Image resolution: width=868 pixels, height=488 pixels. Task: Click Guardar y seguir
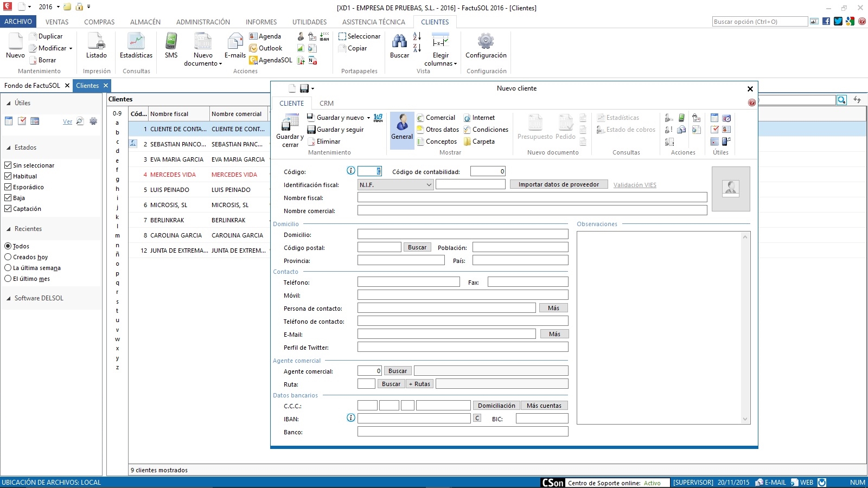[x=335, y=130]
